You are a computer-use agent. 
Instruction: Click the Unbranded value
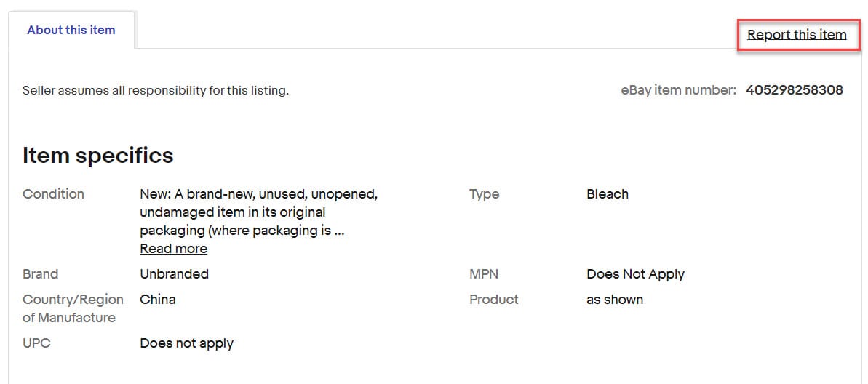tap(174, 274)
